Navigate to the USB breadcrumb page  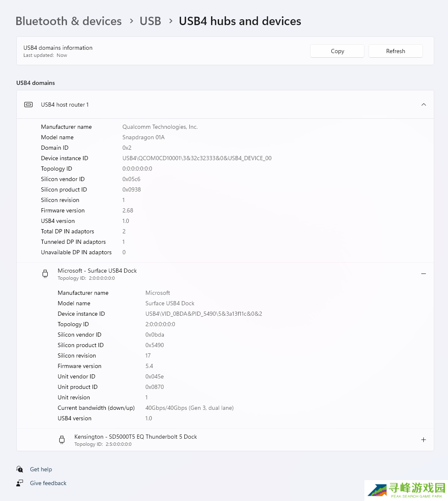[x=150, y=21]
